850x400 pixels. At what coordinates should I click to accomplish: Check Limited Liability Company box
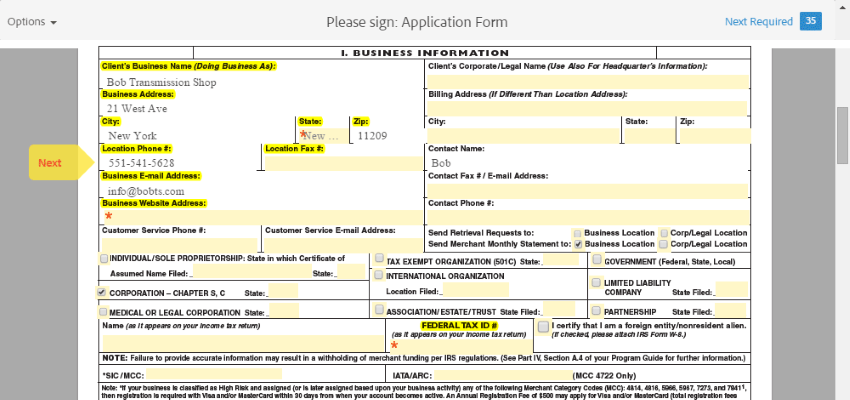596,282
